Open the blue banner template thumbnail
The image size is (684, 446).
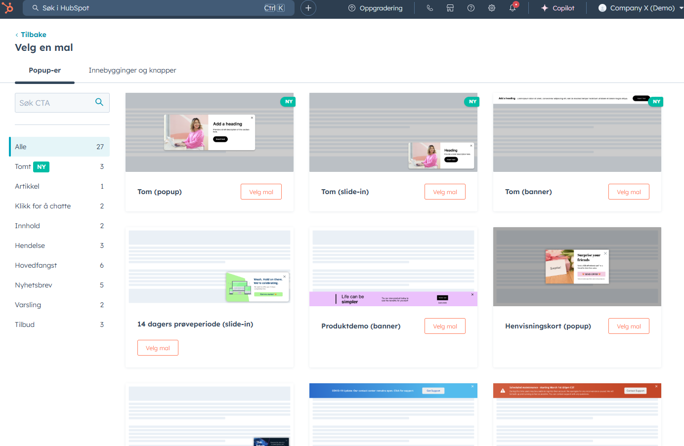tap(393, 415)
